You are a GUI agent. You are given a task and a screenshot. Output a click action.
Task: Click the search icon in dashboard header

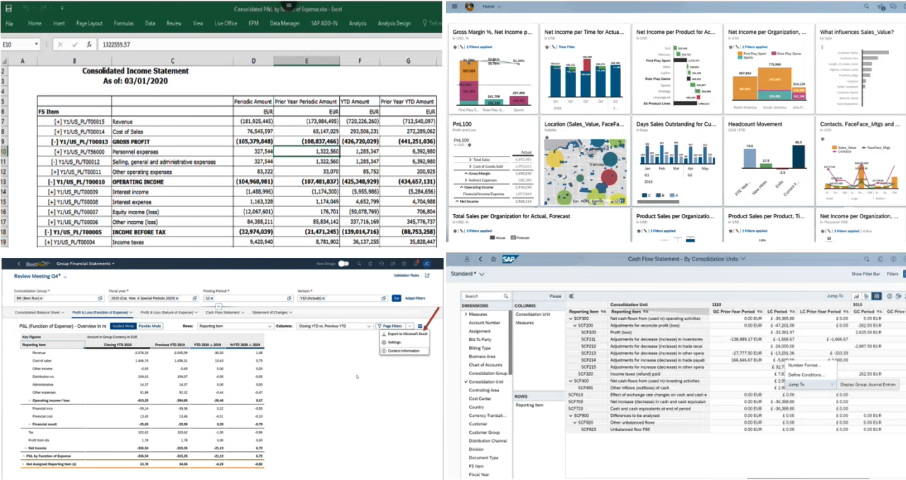[x=866, y=6]
